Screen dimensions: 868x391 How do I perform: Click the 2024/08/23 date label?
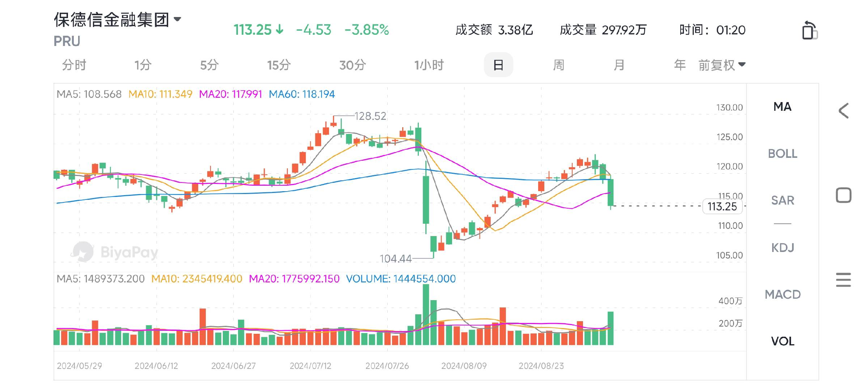click(x=541, y=366)
